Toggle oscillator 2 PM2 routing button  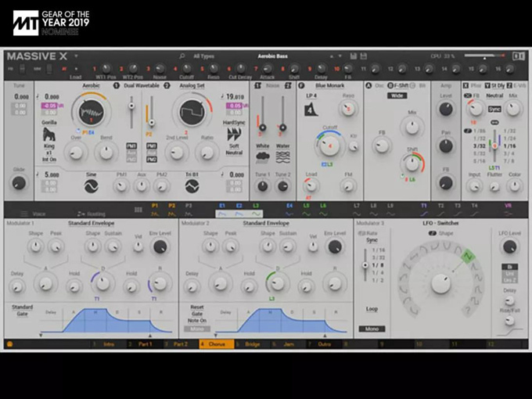151,159
